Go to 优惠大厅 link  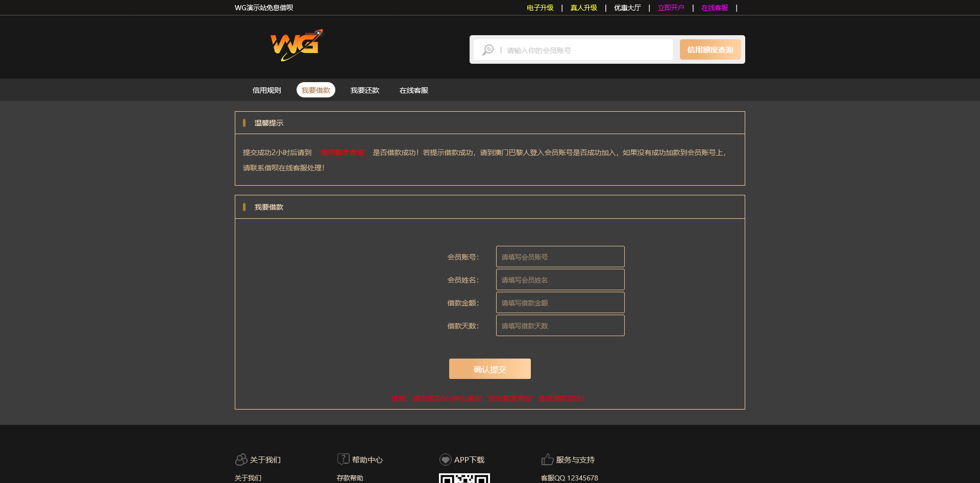pos(627,8)
